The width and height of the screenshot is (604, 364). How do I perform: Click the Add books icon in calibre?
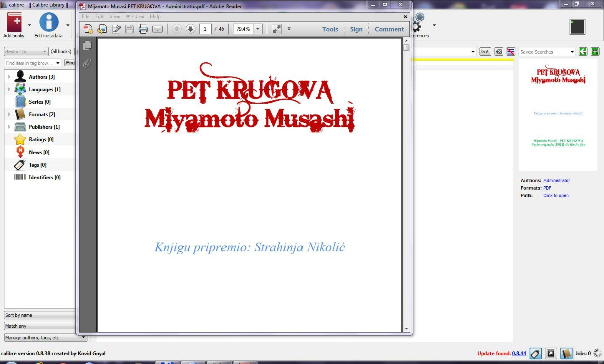click(14, 22)
